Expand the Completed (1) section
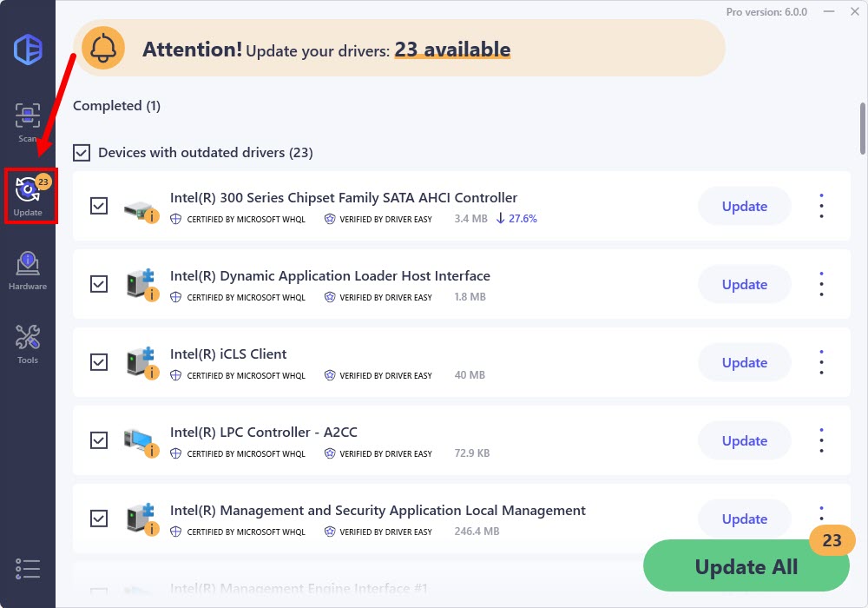The height and width of the screenshot is (608, 868). click(x=116, y=106)
